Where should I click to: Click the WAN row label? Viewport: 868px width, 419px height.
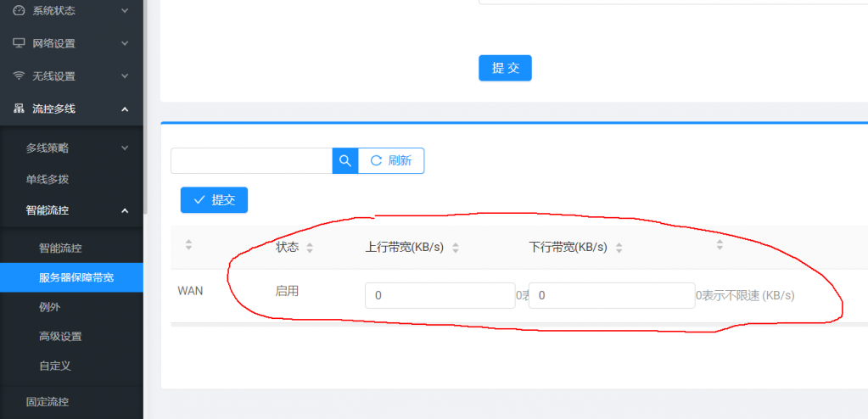point(190,291)
